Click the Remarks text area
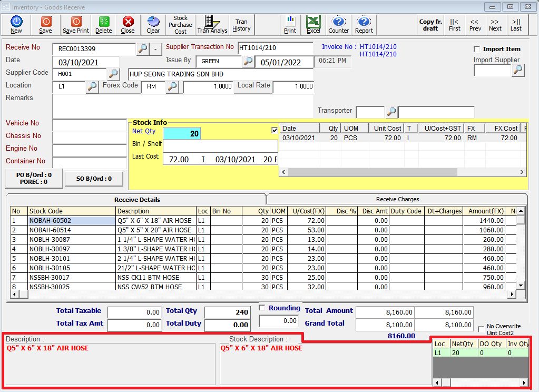Screen dimensions: 539x392 [183, 106]
